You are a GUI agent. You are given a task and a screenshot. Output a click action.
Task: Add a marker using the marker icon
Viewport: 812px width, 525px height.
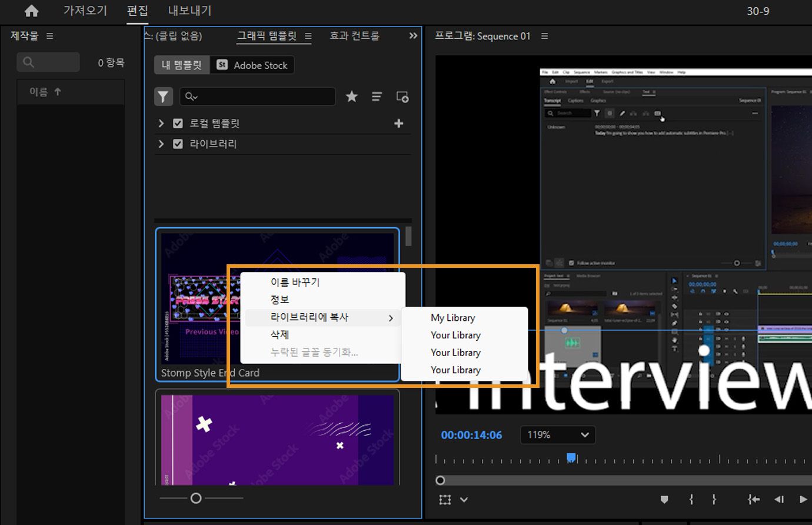[x=664, y=499]
